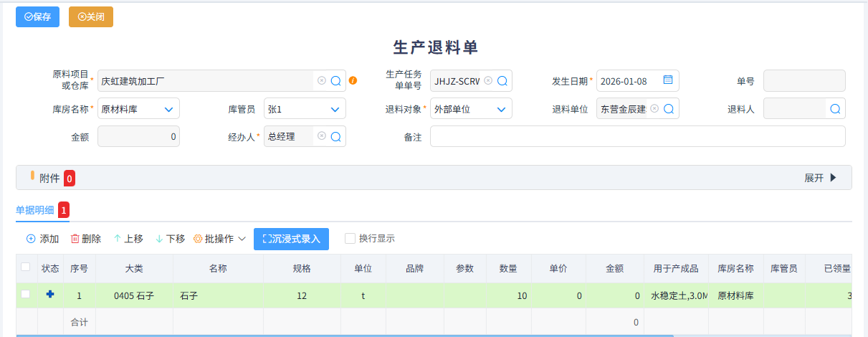Click the search icon in 原料项目或仓库 field
Viewport: 868px width, 337px height.
pos(335,81)
